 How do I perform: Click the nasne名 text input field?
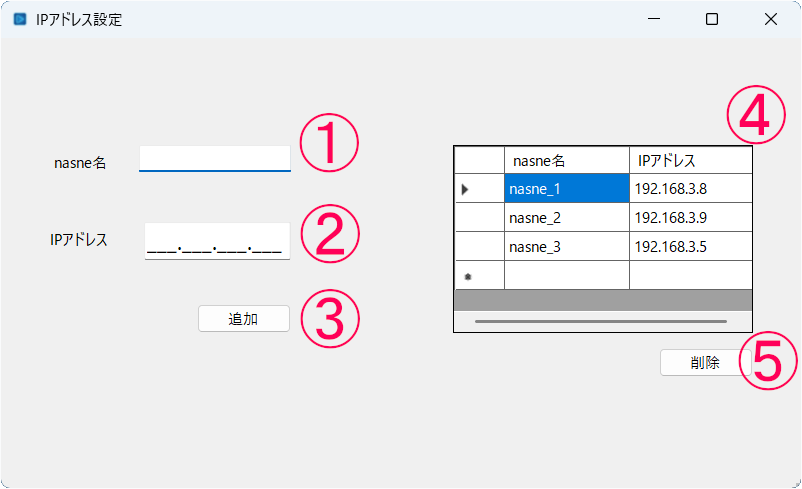point(214,158)
